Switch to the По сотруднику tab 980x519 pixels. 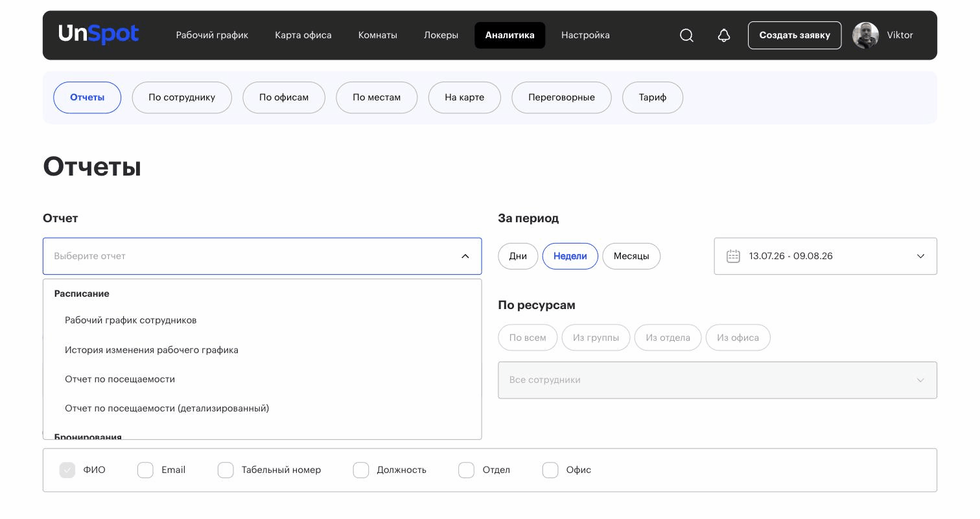click(x=181, y=97)
